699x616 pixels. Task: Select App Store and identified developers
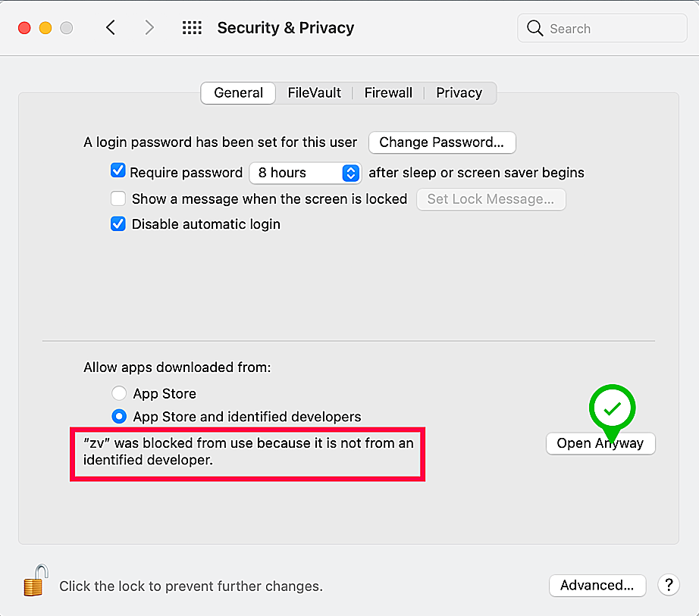[x=119, y=416]
